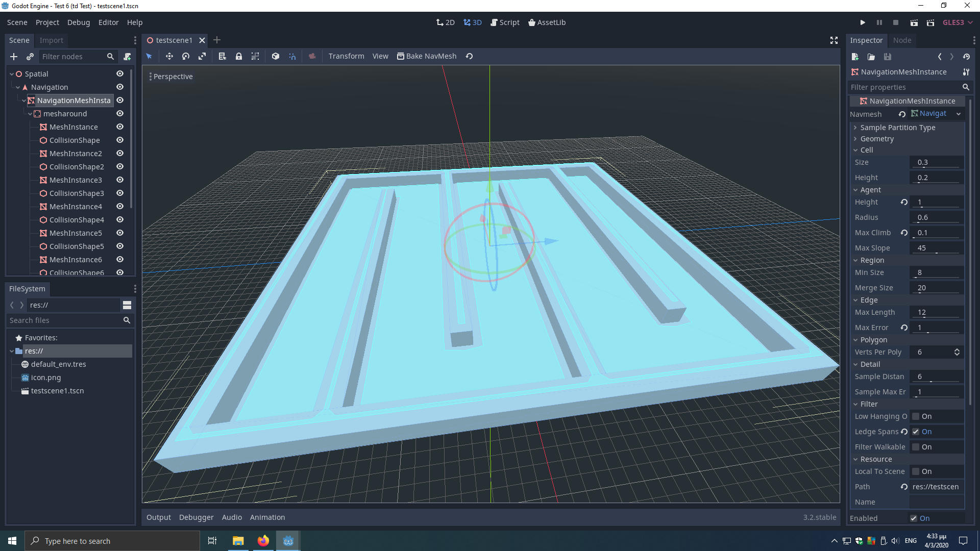Activate the Select mode tool

(x=149, y=56)
